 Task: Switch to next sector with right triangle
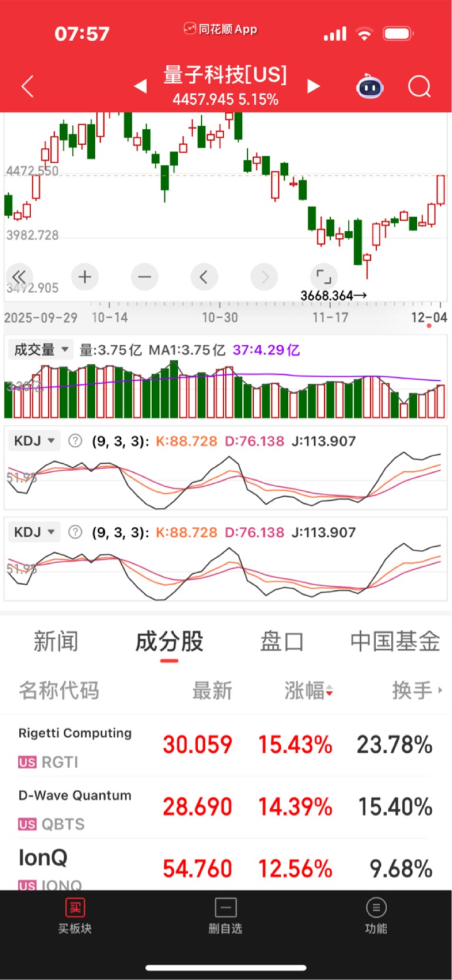coord(314,87)
